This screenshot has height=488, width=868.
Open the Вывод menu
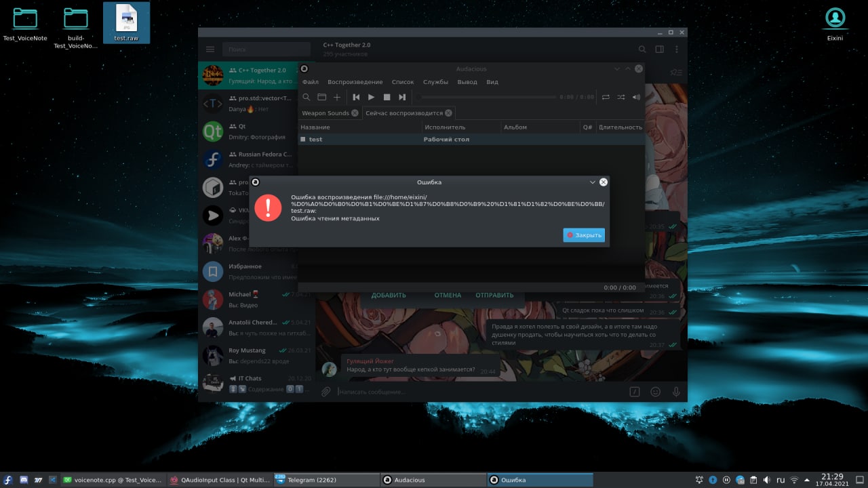[467, 82]
